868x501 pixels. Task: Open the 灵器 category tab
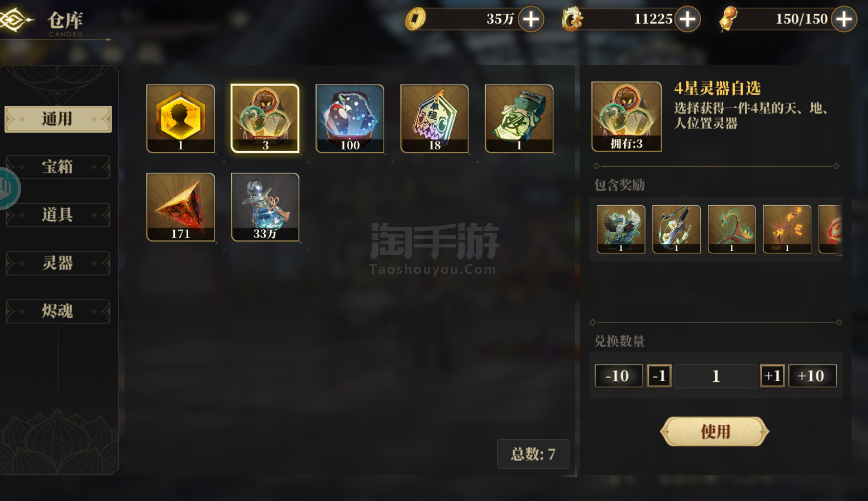[x=58, y=263]
